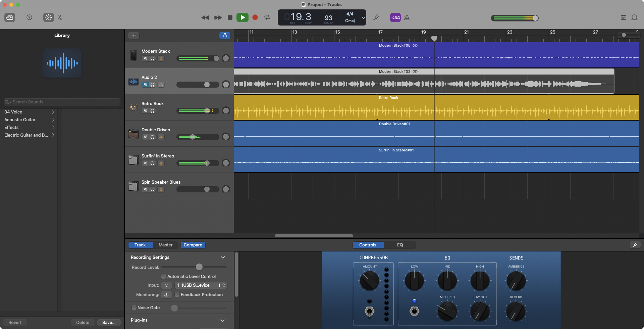Click the Fast Forward button

pyautogui.click(x=218, y=17)
